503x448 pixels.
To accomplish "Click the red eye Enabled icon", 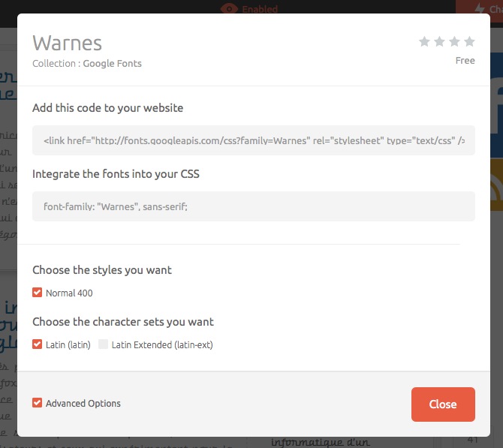I will pos(228,9).
